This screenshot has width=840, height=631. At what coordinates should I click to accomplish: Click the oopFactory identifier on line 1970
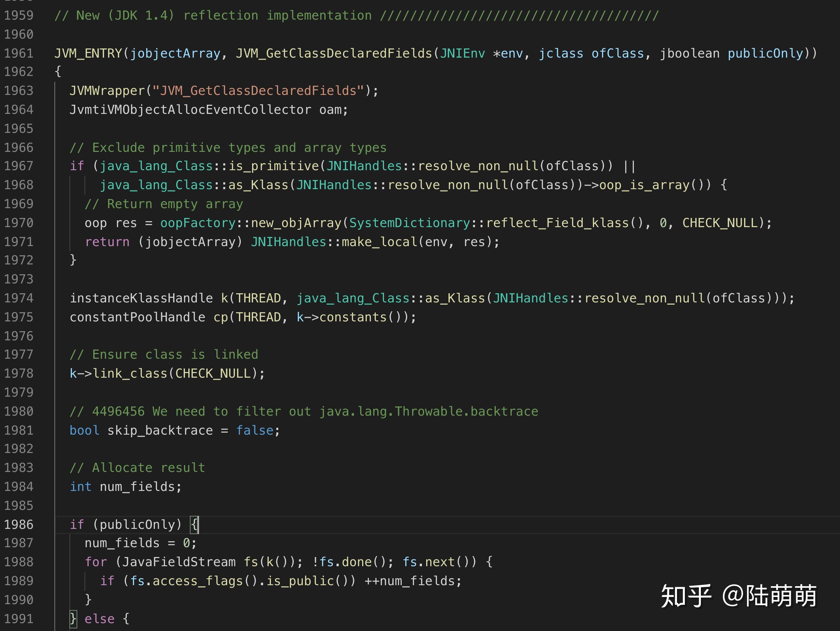(x=197, y=223)
